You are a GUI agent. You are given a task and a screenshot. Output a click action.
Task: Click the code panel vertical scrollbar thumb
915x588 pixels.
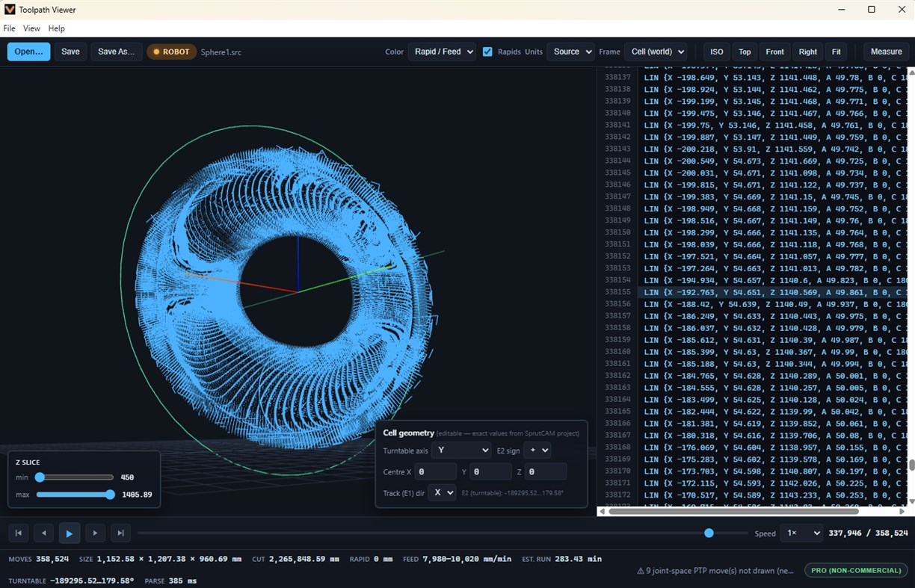tap(911, 465)
